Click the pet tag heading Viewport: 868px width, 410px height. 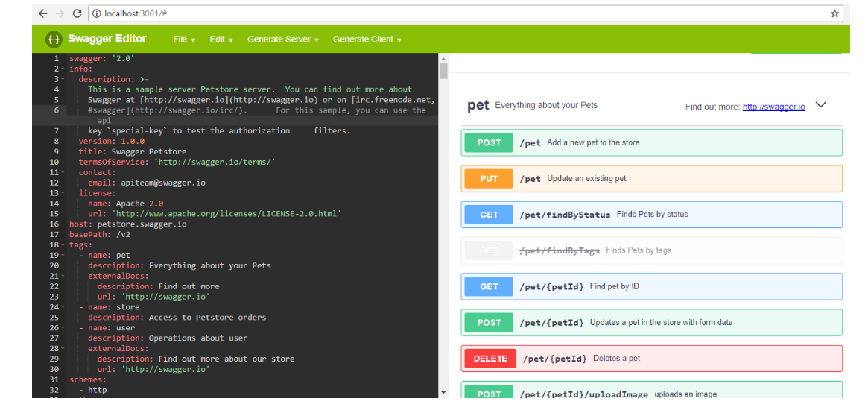coord(478,105)
